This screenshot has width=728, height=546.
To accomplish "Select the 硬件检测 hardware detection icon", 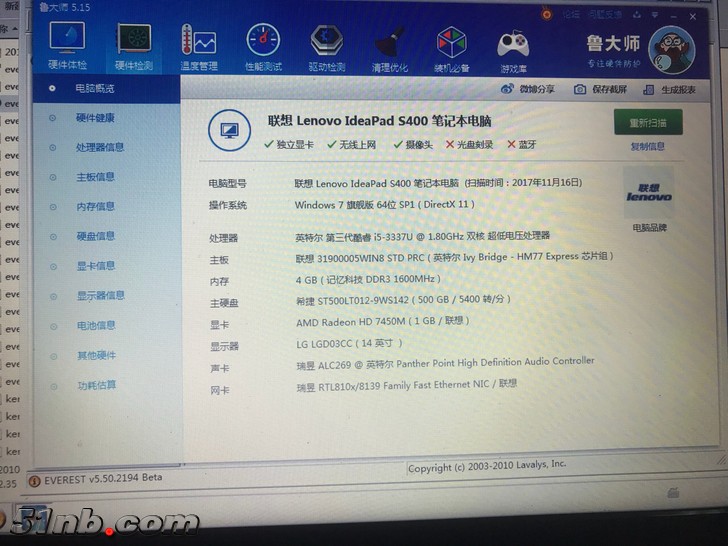I will tap(134, 47).
